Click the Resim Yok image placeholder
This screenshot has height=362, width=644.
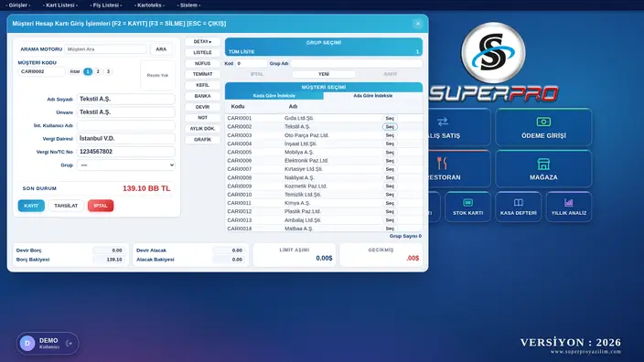(157, 76)
